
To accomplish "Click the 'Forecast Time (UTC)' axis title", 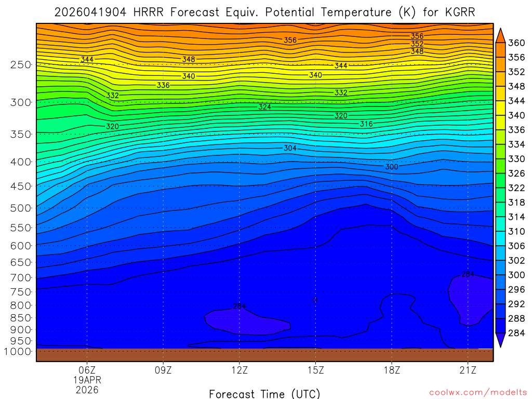I will click(264, 394).
